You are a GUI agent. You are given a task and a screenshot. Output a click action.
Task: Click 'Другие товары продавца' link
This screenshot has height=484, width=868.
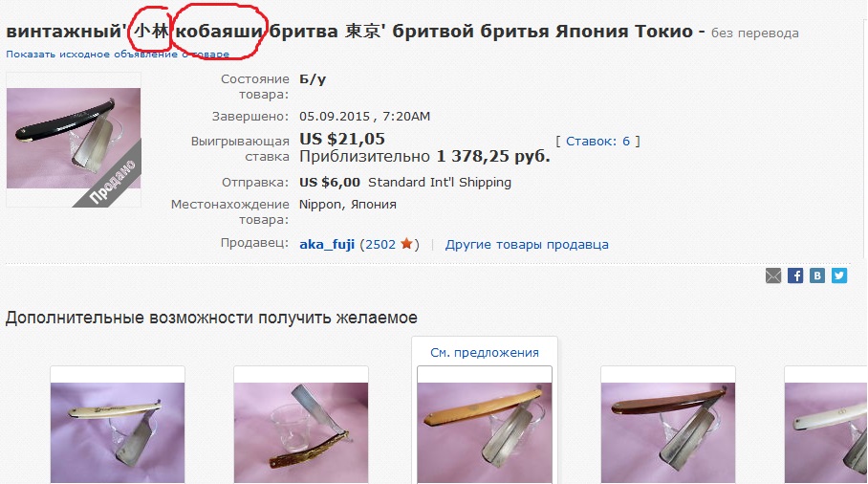click(527, 244)
